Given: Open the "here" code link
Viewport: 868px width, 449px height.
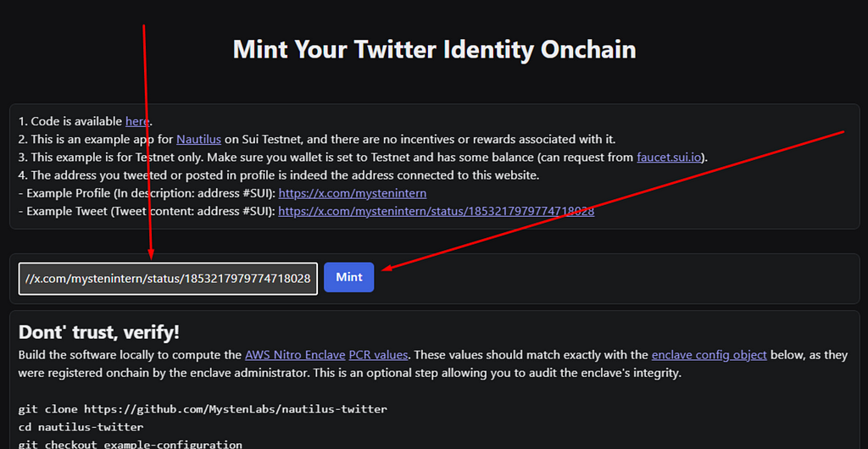Looking at the screenshot, I should point(137,121).
